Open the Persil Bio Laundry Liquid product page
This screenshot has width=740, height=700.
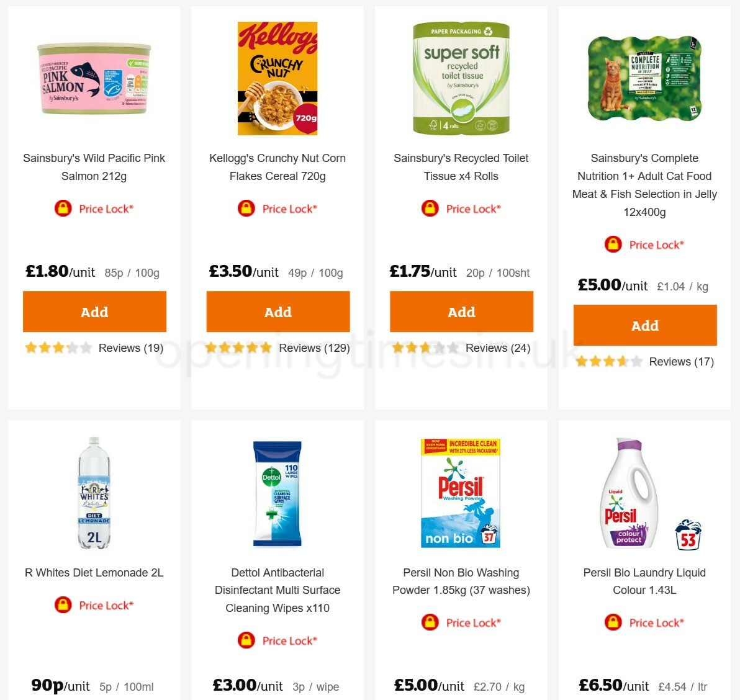pos(644,581)
